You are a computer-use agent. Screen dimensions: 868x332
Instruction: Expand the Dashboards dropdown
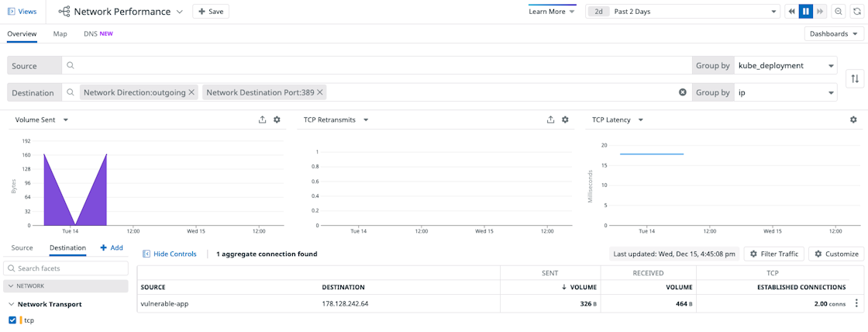click(834, 34)
